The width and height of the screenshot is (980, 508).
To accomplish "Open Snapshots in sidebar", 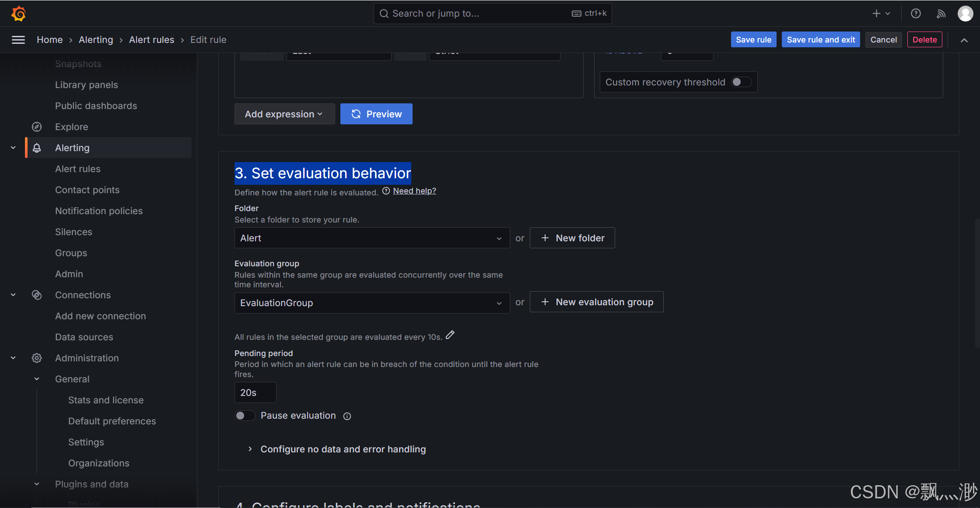I will pos(78,64).
